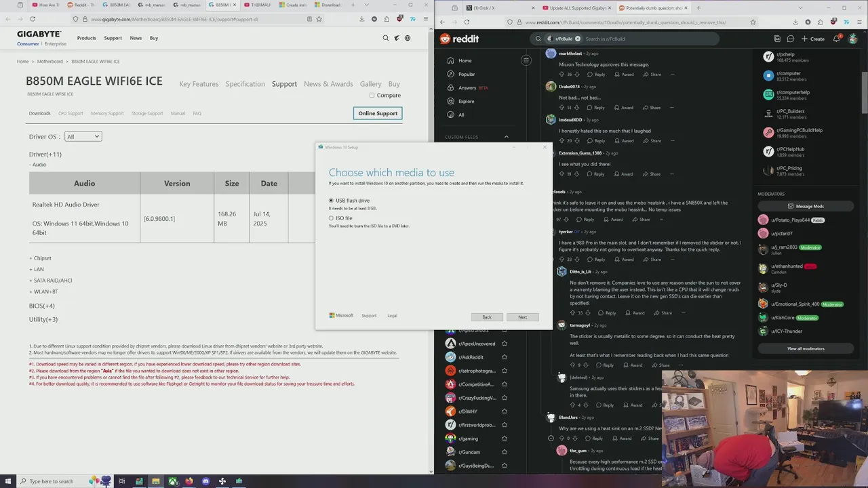Bookmark the Reddit page with star icon
Screen dimensions: 868x488
click(753, 22)
